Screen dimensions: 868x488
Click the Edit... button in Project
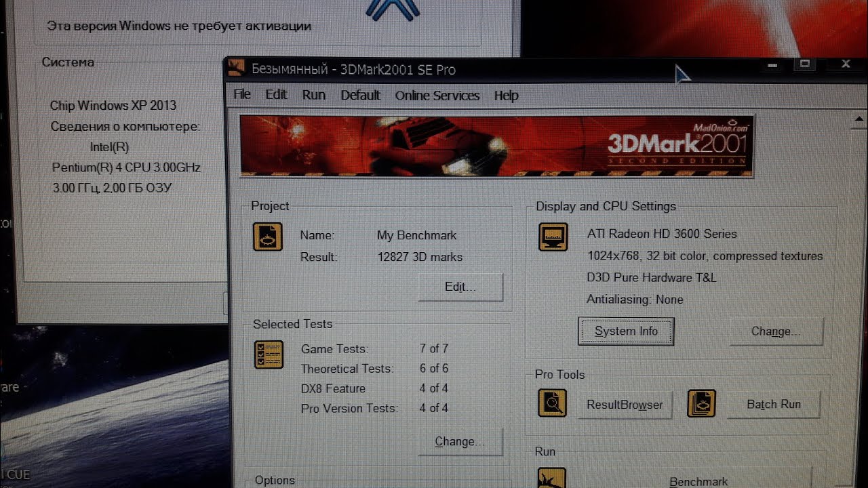pyautogui.click(x=460, y=287)
